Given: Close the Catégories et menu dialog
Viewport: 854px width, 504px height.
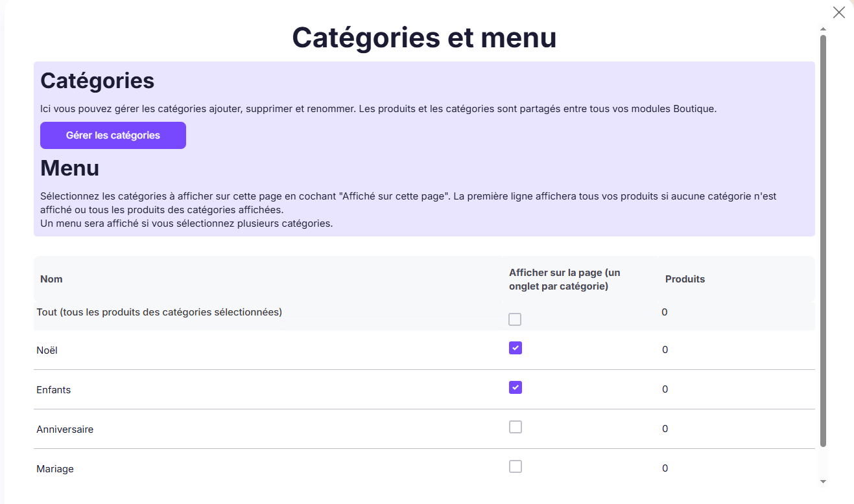Looking at the screenshot, I should (x=838, y=12).
